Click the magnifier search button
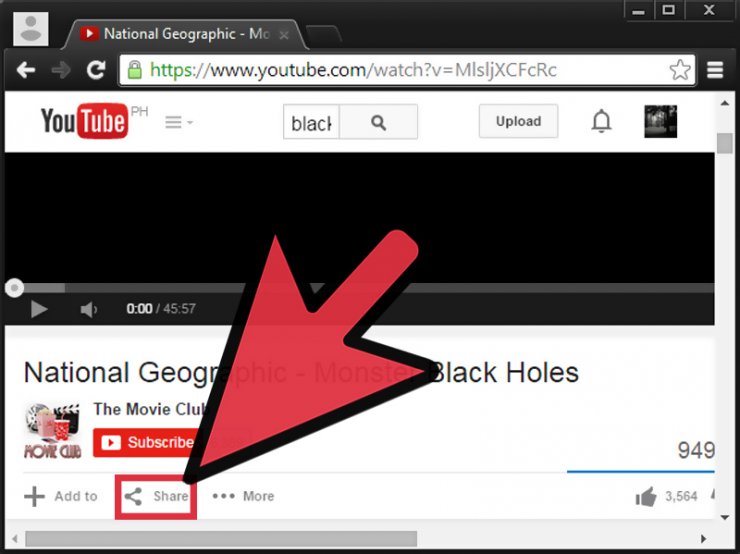 pos(378,122)
